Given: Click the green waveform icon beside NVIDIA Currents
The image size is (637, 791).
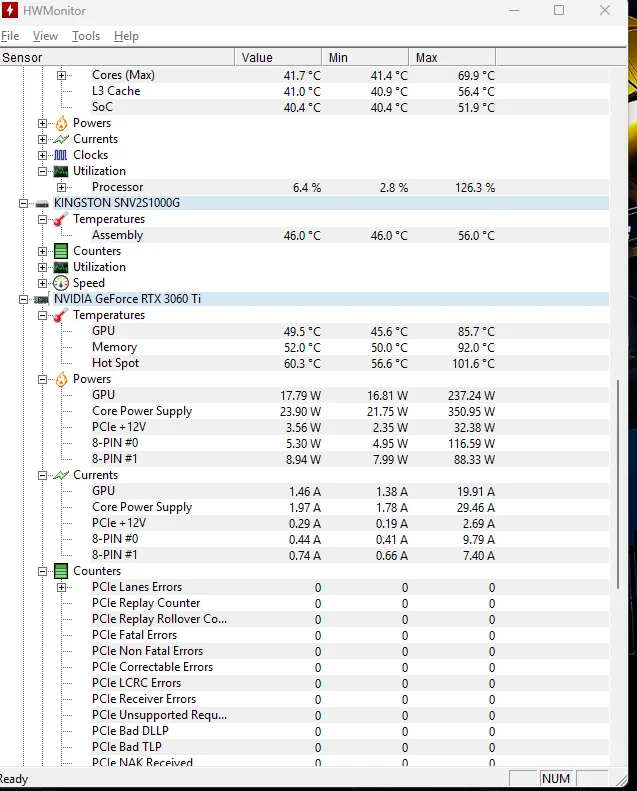Looking at the screenshot, I should point(61,475).
